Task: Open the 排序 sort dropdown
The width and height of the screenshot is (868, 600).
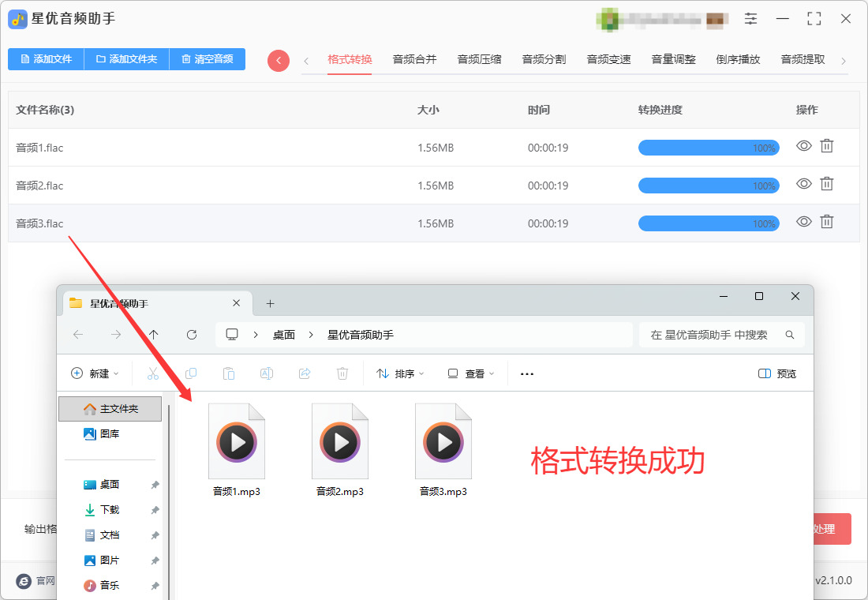Action: pyautogui.click(x=400, y=374)
